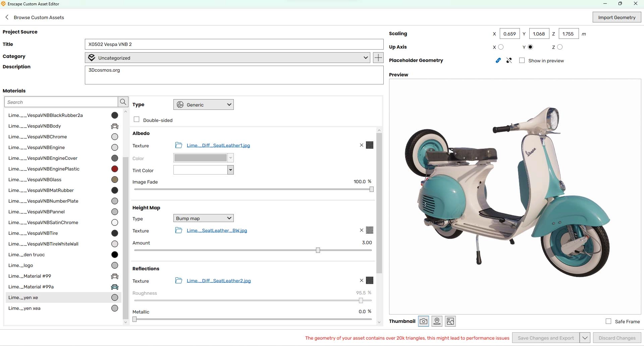Go back to Browse Custom Assets

tap(35, 17)
